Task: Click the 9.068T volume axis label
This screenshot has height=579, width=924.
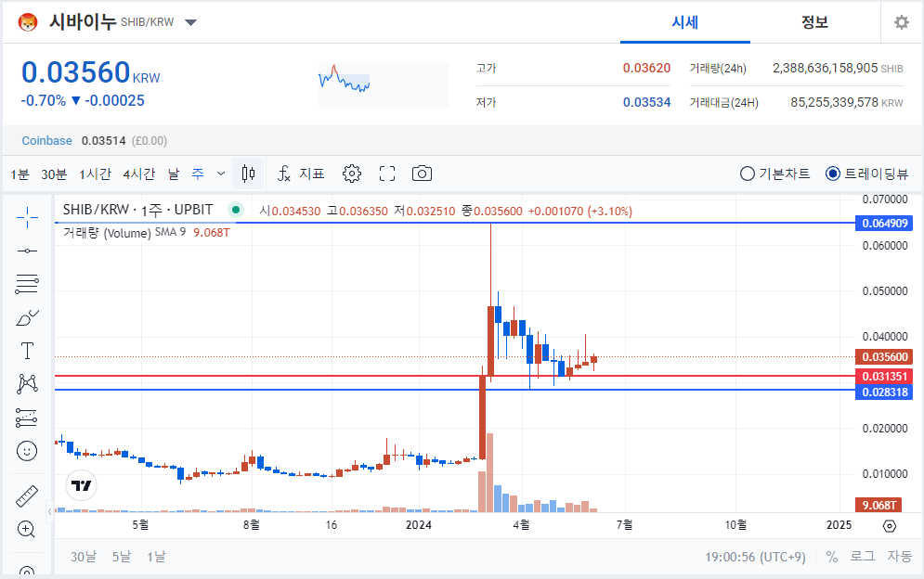Action: click(x=879, y=506)
